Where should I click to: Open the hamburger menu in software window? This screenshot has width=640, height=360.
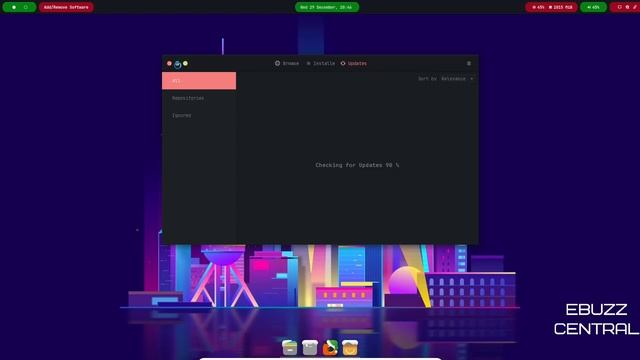[469, 64]
